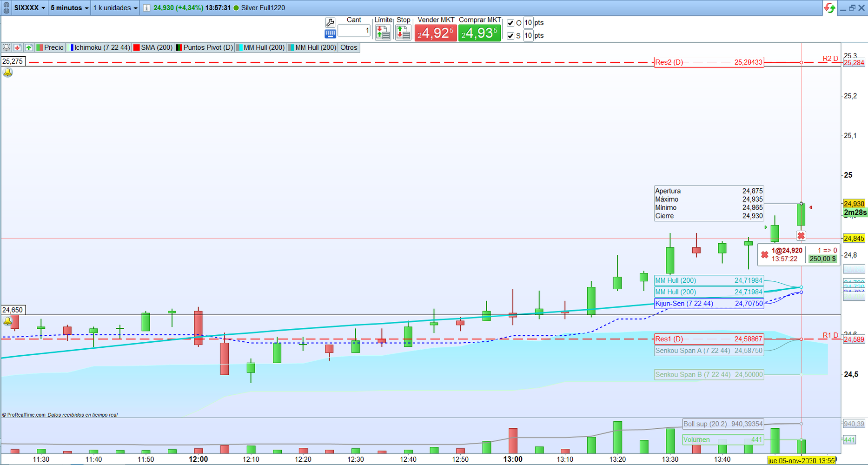This screenshot has height=465, width=868.
Task: Click the blue keyboard trading icon
Action: 330,34
